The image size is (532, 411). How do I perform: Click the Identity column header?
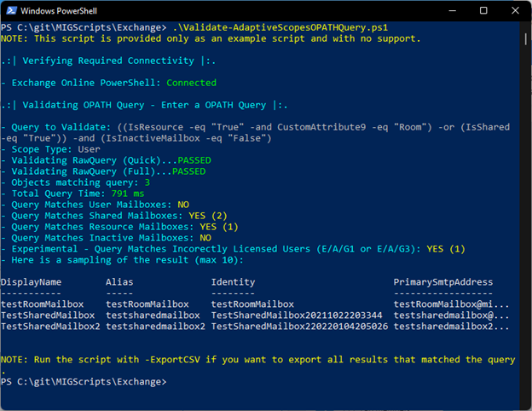(233, 282)
